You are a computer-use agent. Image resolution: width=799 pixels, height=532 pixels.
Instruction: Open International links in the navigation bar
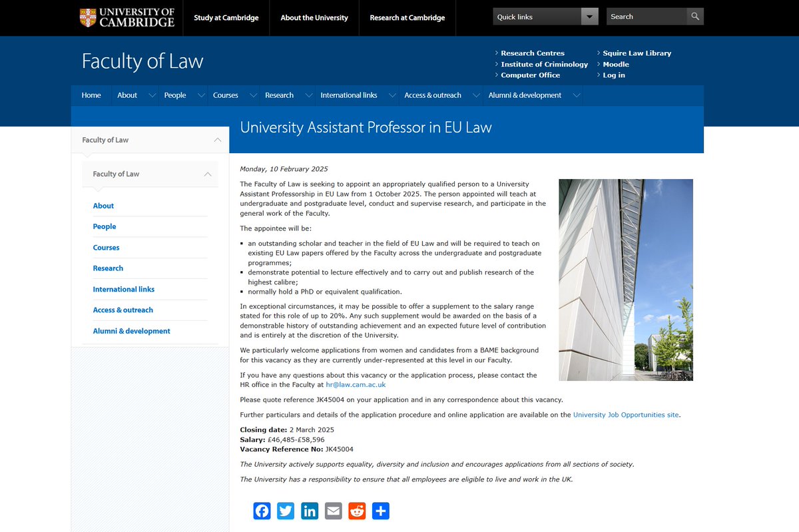pyautogui.click(x=349, y=95)
